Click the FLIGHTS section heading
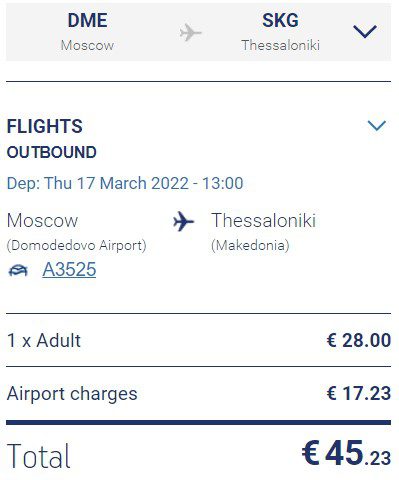This screenshot has height=480, width=399. (45, 126)
